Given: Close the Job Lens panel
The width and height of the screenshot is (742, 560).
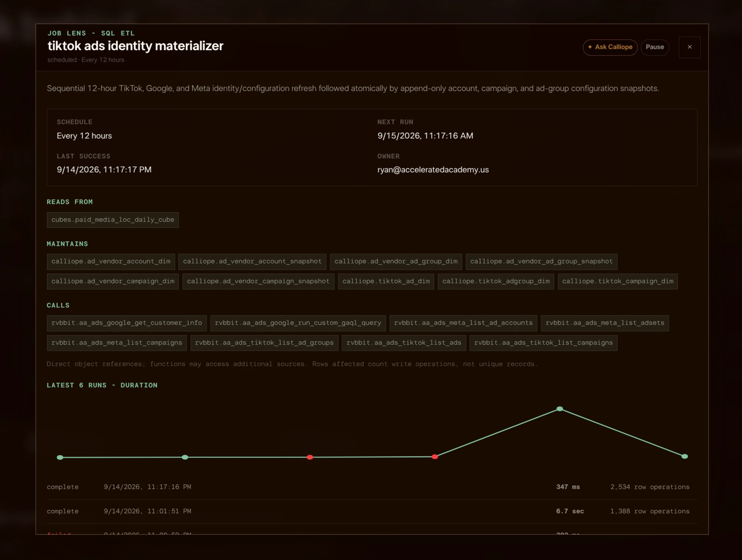Looking at the screenshot, I should click(689, 47).
